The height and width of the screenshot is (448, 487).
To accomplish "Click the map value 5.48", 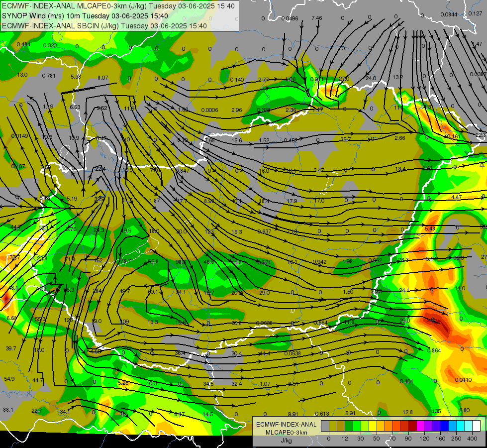I will (x=430, y=228).
